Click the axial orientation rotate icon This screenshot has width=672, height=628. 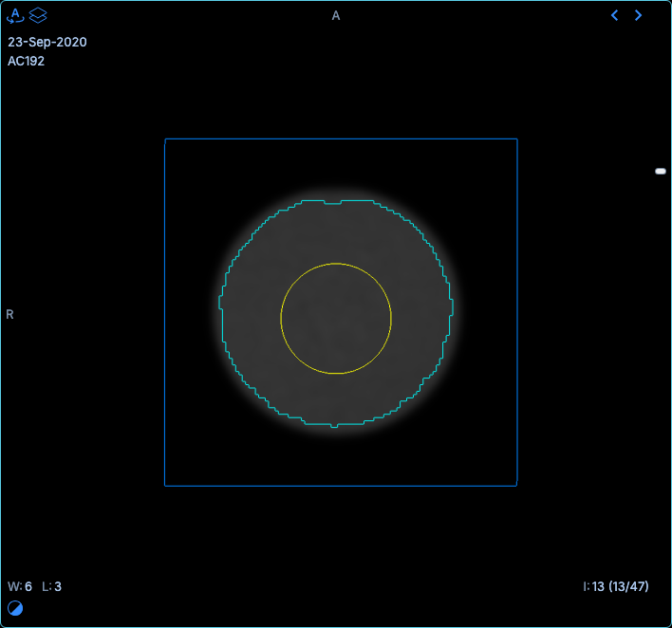point(15,15)
